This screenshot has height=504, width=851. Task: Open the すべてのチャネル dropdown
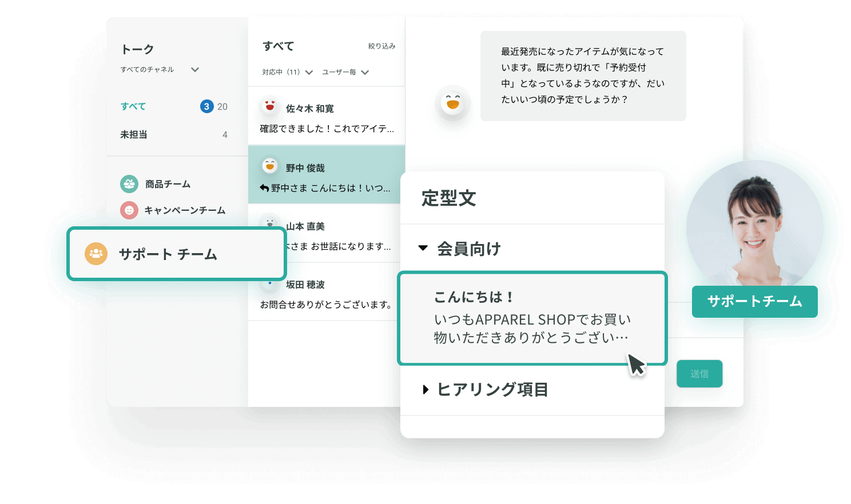[195, 69]
